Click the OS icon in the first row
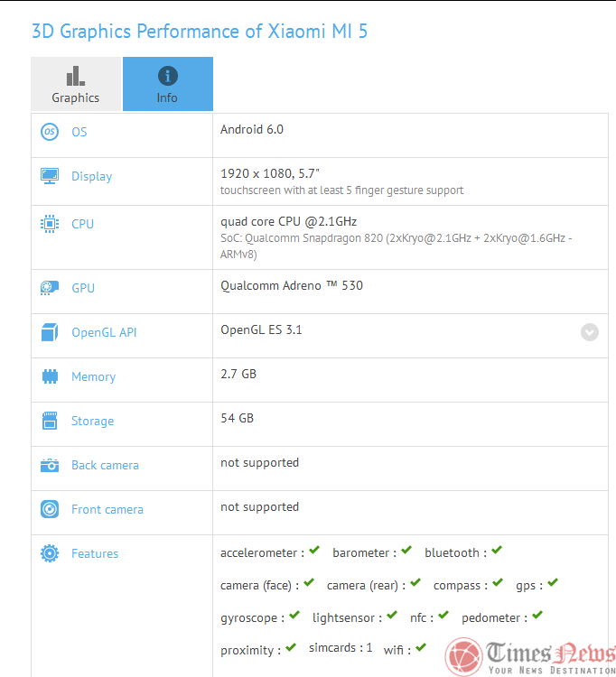Screen dimensions: 616x677 click(49, 132)
